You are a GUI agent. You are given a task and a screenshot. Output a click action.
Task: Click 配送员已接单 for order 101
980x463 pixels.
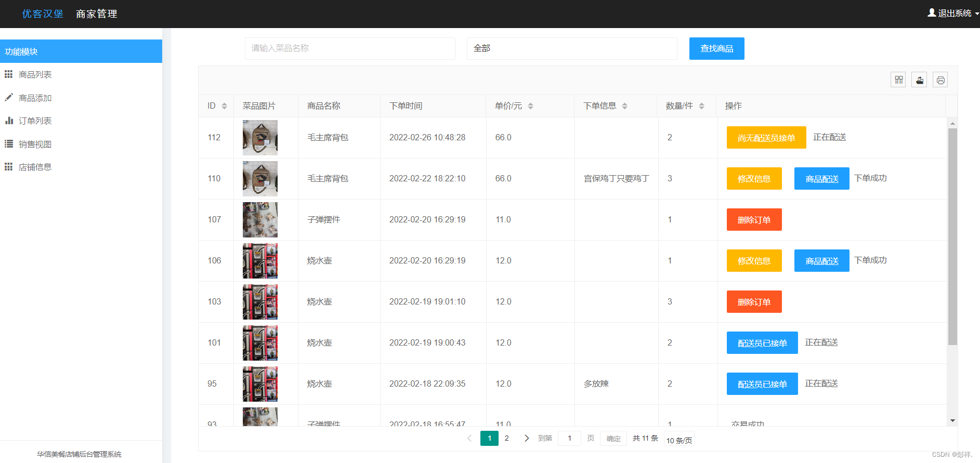[762, 343]
